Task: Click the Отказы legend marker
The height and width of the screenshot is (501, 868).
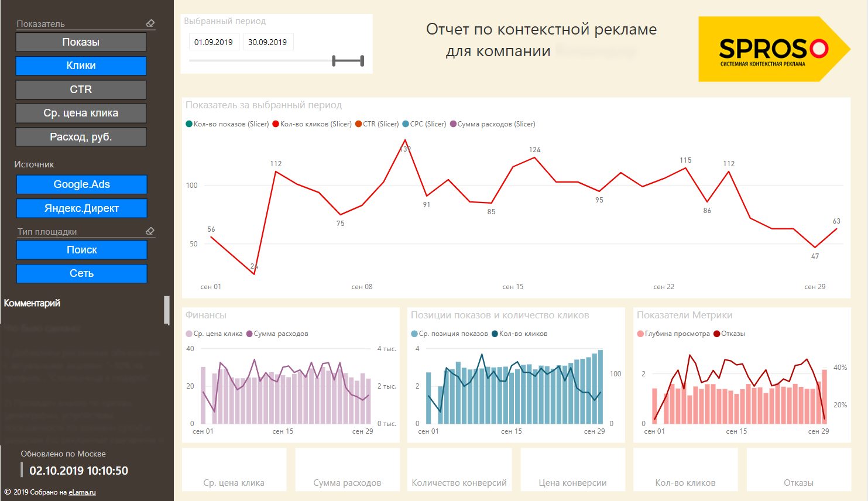Action: [x=717, y=334]
